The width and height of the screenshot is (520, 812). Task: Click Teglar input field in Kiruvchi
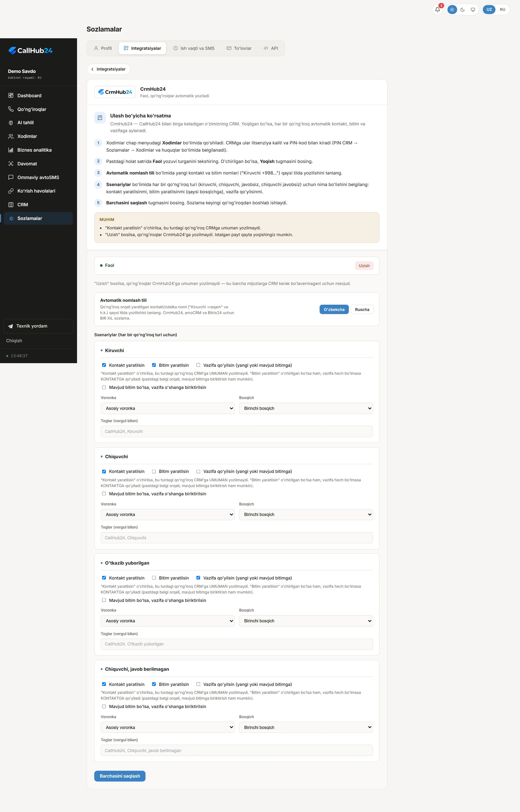[237, 431]
